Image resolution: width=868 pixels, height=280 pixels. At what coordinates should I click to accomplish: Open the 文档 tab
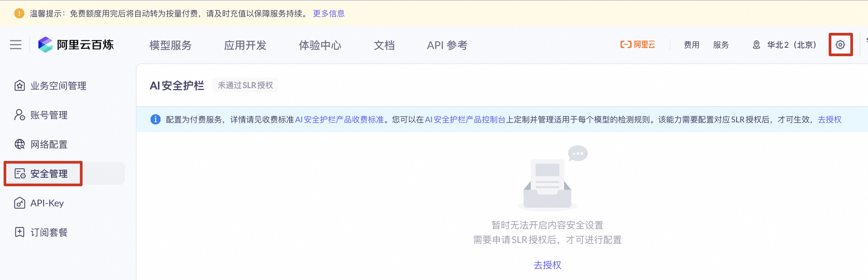384,45
